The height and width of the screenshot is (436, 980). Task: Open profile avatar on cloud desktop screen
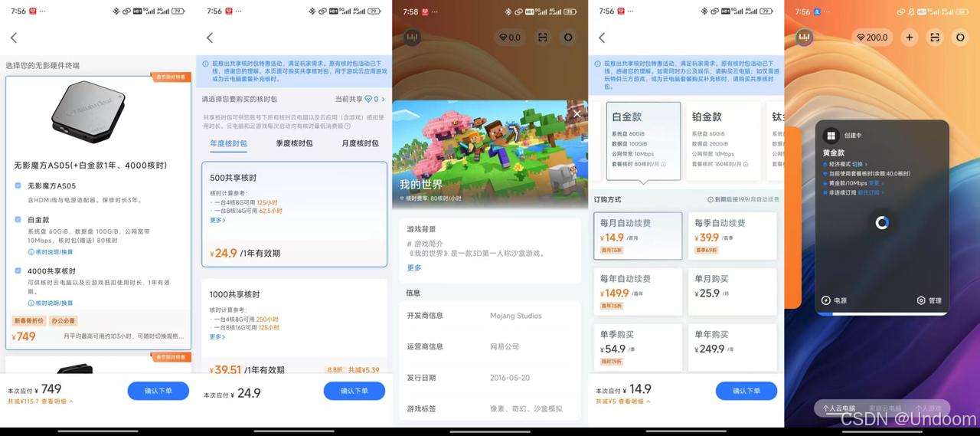point(804,37)
